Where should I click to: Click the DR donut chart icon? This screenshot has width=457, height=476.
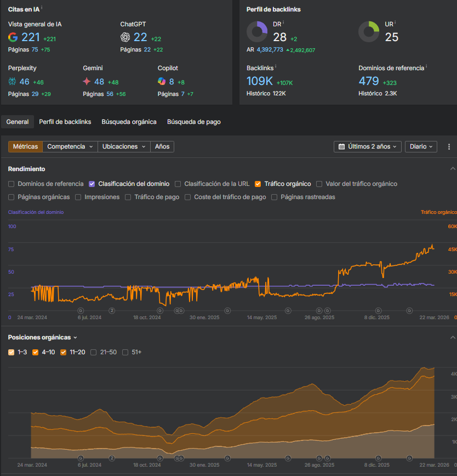point(257,32)
